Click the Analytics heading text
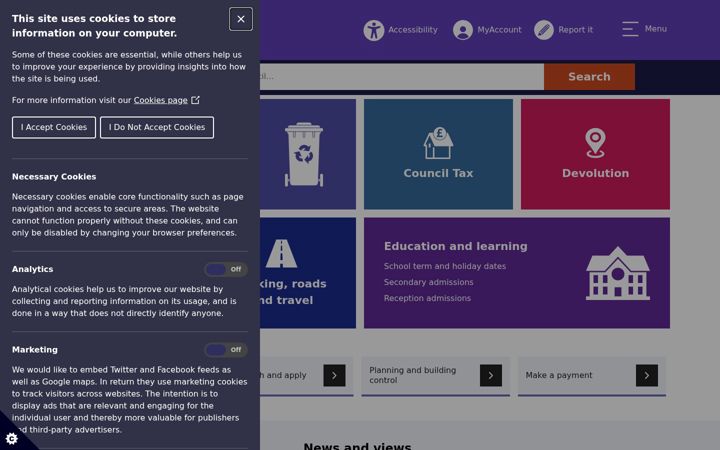 coord(33,269)
